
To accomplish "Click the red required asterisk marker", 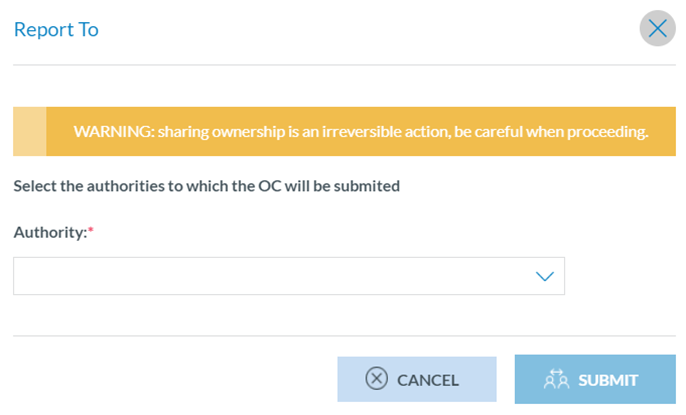I will click(x=91, y=231).
